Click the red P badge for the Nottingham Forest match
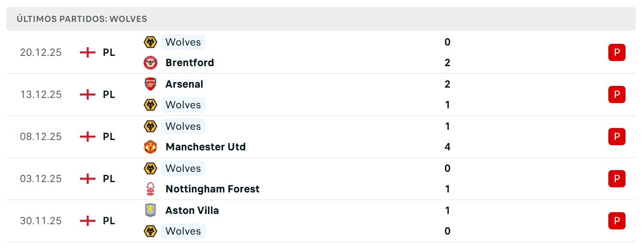644x250 pixels. [617, 179]
